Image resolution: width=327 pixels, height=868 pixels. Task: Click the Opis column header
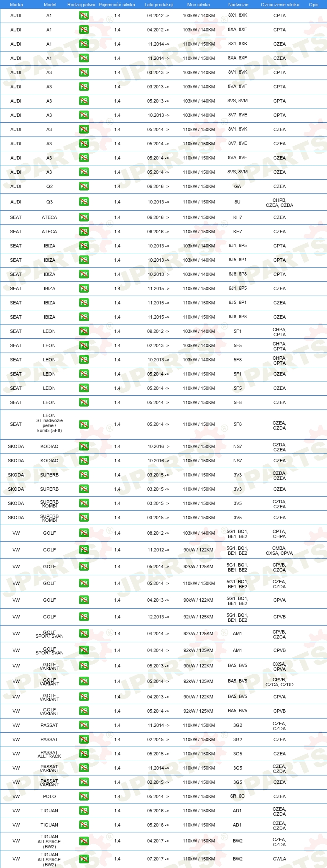(314, 5)
